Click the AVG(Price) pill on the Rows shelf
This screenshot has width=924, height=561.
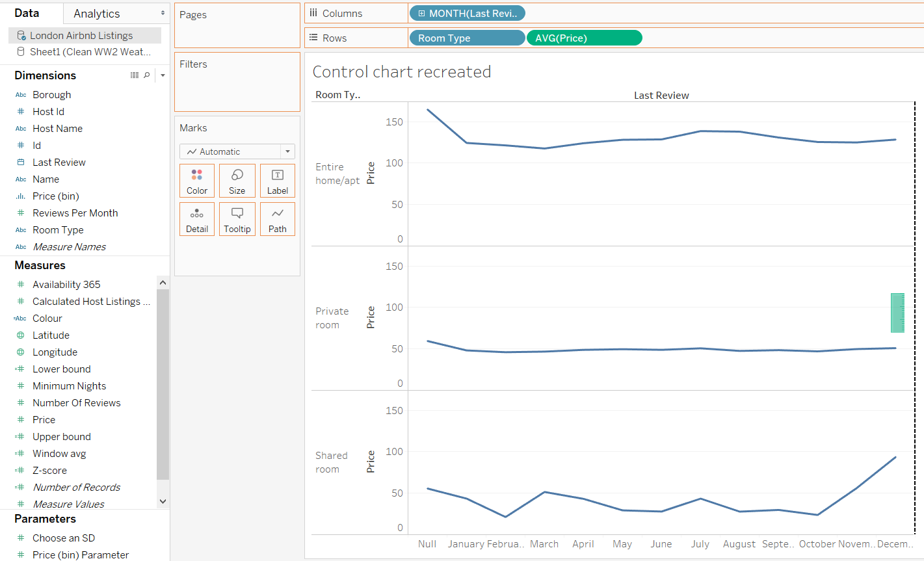[x=584, y=37]
